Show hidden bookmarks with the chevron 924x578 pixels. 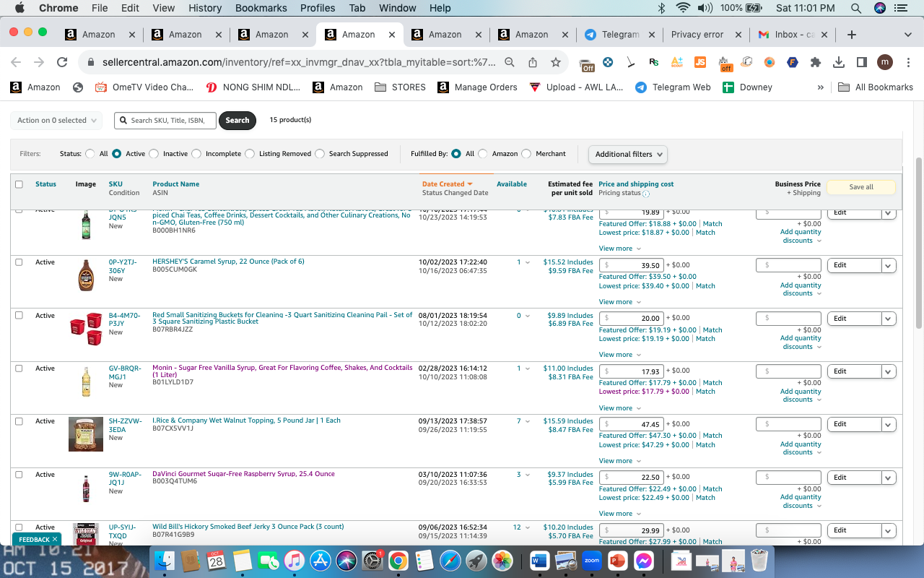[x=820, y=87]
